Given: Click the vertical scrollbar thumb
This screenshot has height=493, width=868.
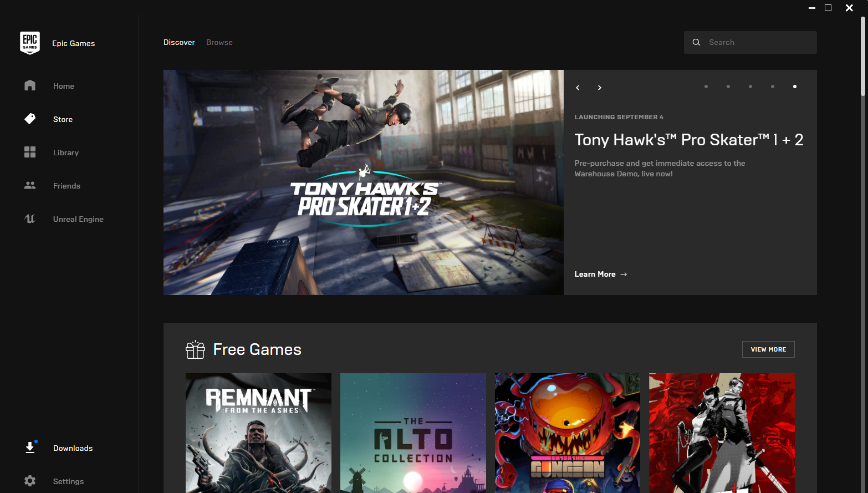Looking at the screenshot, I should [862, 56].
